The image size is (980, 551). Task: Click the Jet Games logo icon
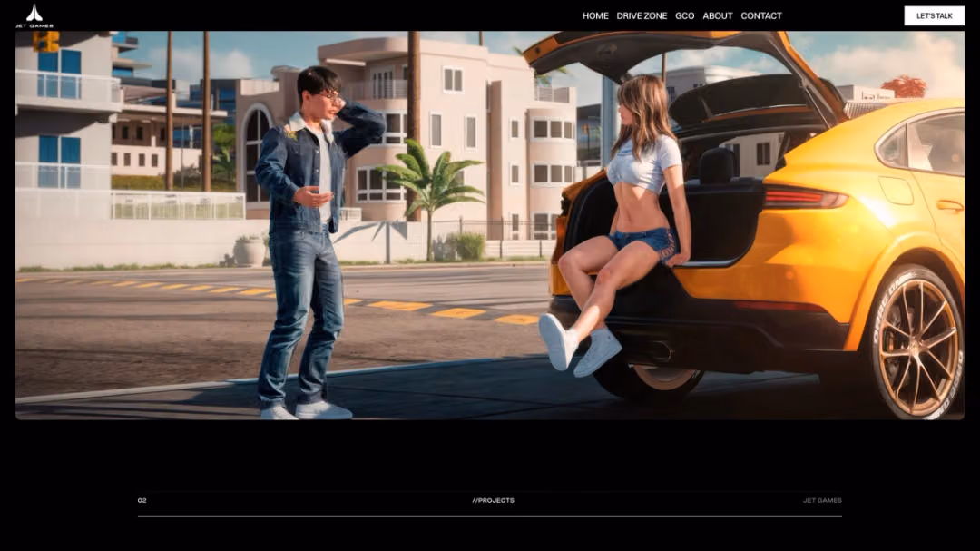coord(34,15)
